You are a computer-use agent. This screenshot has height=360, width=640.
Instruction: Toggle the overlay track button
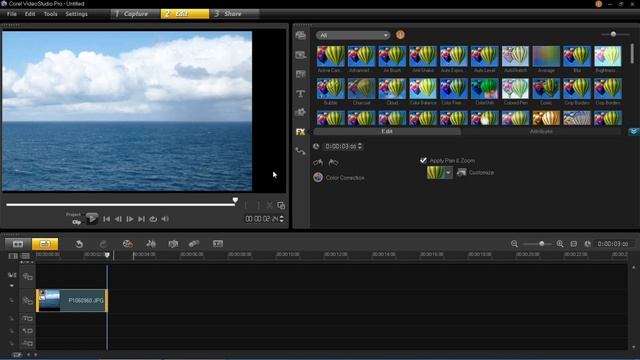coord(27,301)
